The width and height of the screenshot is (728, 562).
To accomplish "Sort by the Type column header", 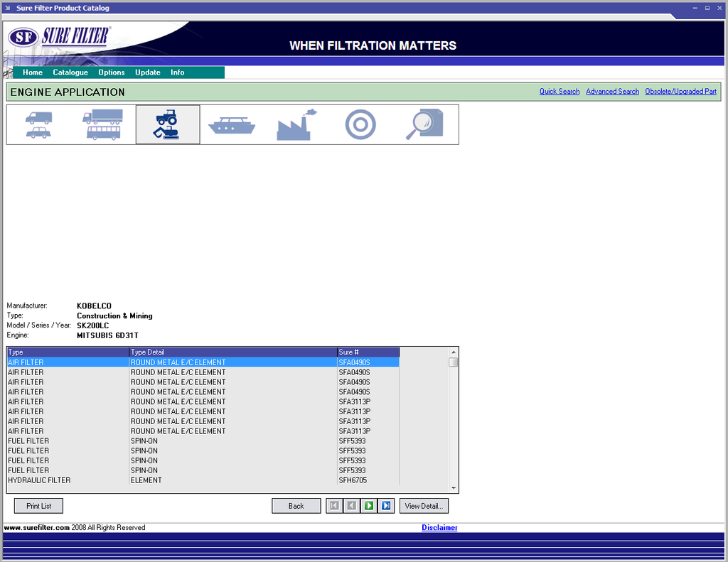I will click(x=68, y=352).
